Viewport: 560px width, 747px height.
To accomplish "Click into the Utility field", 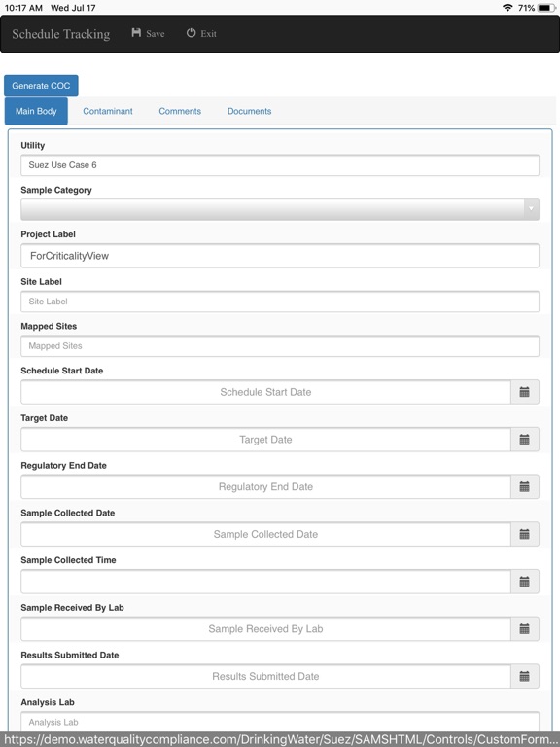I will point(280,165).
